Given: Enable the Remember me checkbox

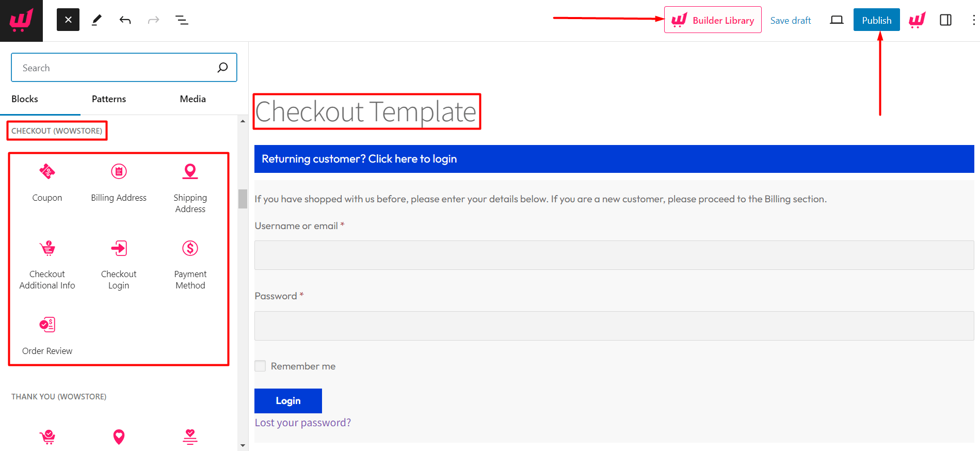Looking at the screenshot, I should pyautogui.click(x=260, y=365).
